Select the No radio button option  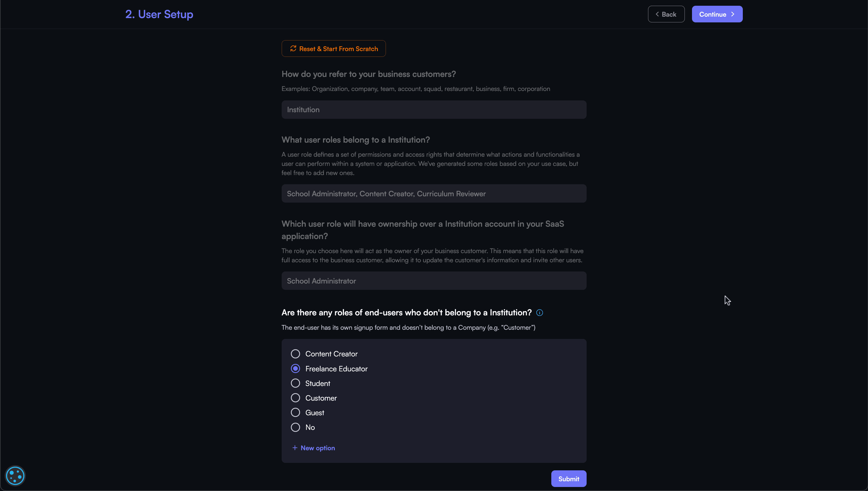click(x=295, y=427)
